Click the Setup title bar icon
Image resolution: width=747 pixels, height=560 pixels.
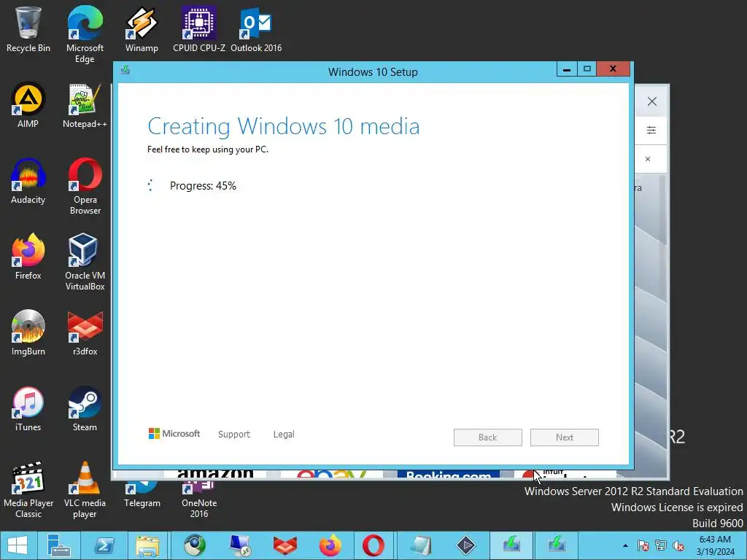tap(125, 71)
